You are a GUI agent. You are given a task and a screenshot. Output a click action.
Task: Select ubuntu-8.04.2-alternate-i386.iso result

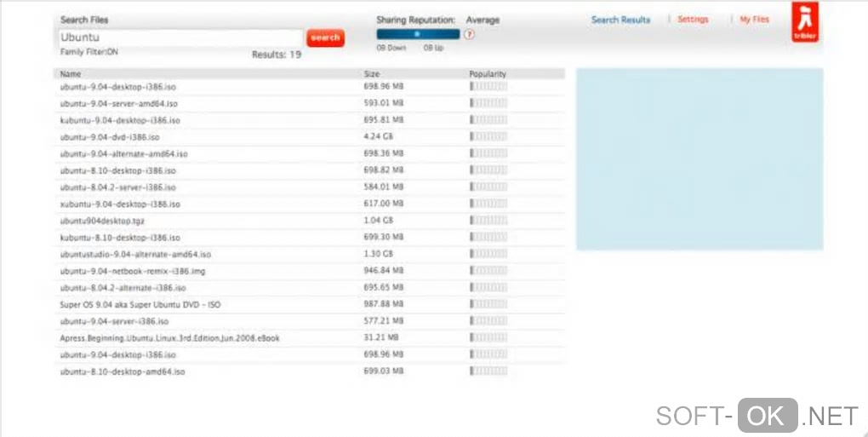tap(309, 287)
